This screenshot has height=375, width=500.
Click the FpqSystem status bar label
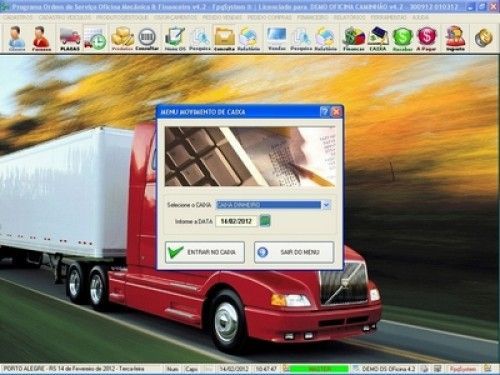pos(463,369)
